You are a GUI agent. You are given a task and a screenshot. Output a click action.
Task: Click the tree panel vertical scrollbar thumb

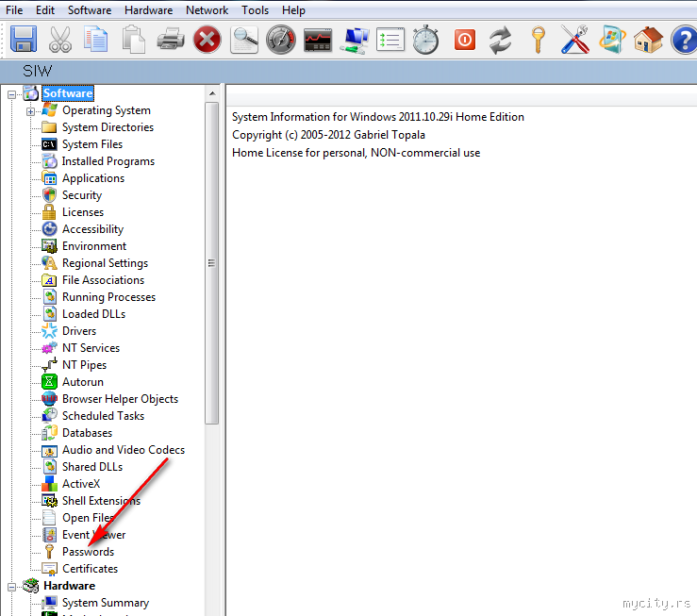point(212,263)
